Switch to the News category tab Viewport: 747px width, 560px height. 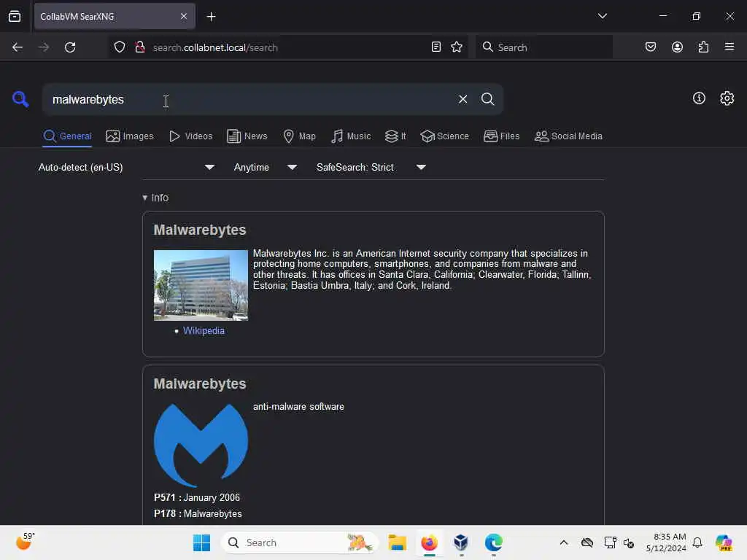pos(247,136)
